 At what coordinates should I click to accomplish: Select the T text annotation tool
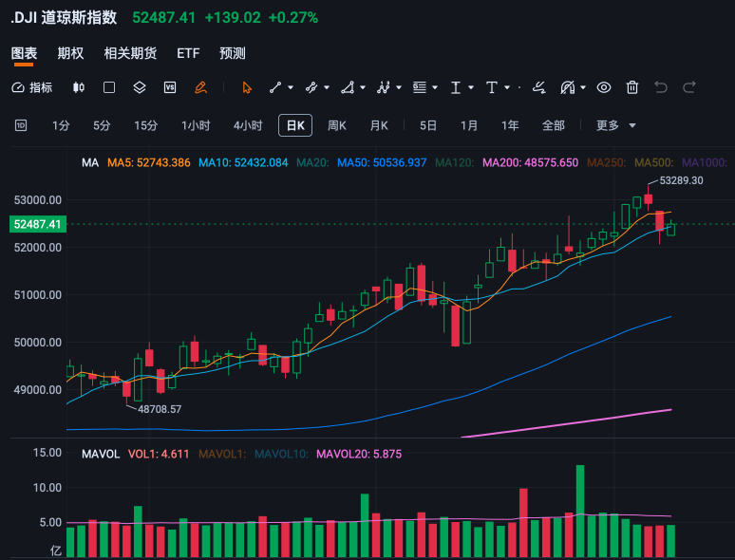point(492,87)
